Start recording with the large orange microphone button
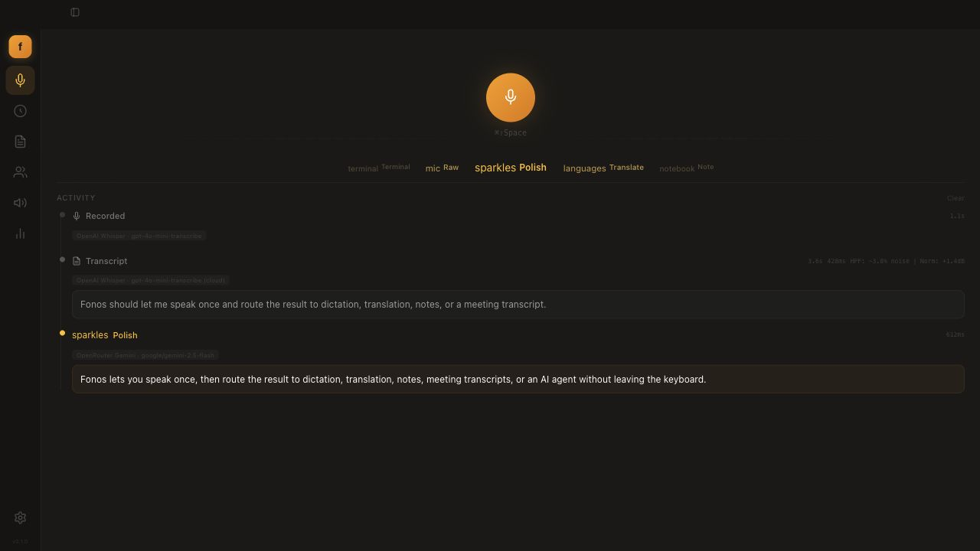980x551 pixels. (x=511, y=97)
